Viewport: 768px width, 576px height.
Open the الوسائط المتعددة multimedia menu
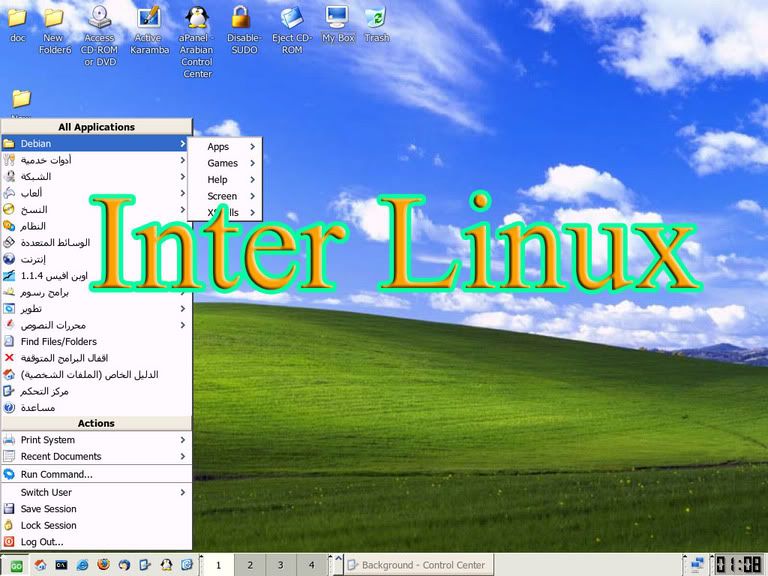click(96, 242)
